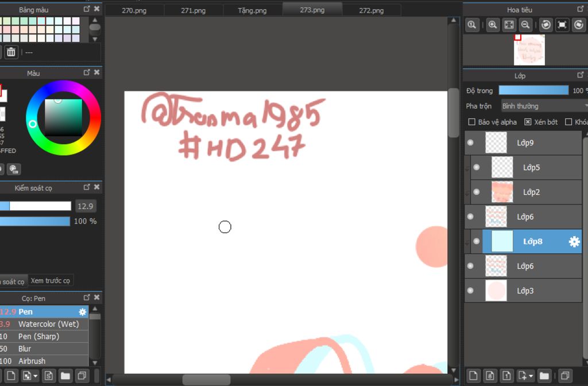Add new color layer in layer panel
This screenshot has height=386, width=588.
(x=473, y=376)
